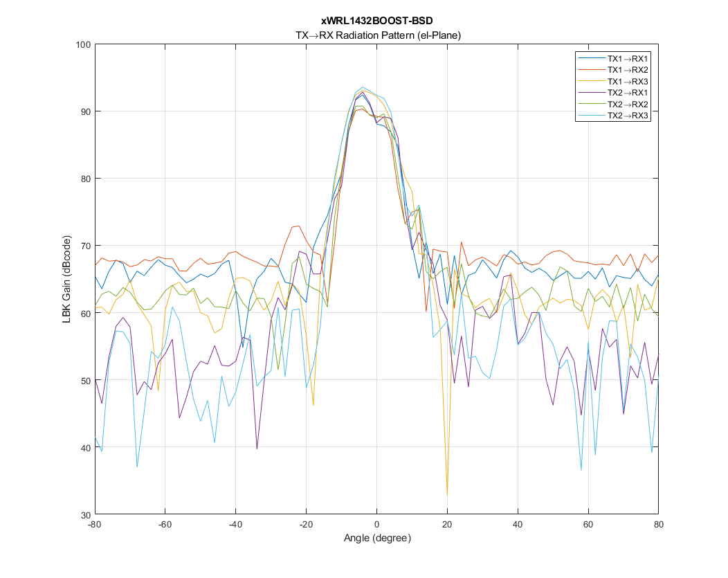Click the y-axis label LBK Gain (dBcode)

[x=67, y=280]
